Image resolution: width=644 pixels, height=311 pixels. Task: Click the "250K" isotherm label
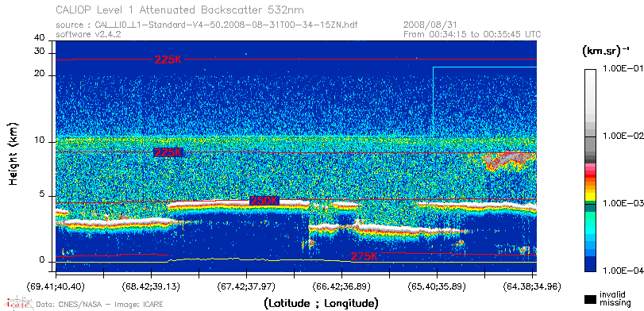(x=264, y=201)
